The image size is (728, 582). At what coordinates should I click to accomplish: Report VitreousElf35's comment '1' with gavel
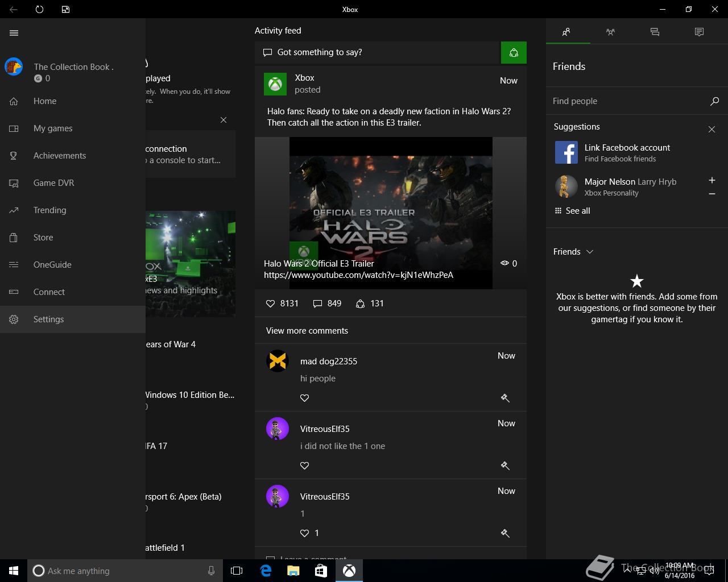tap(505, 533)
